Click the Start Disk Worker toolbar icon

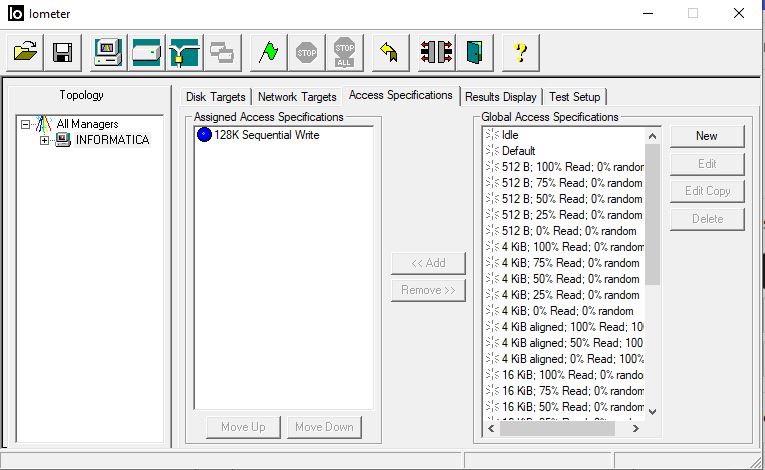click(146, 52)
